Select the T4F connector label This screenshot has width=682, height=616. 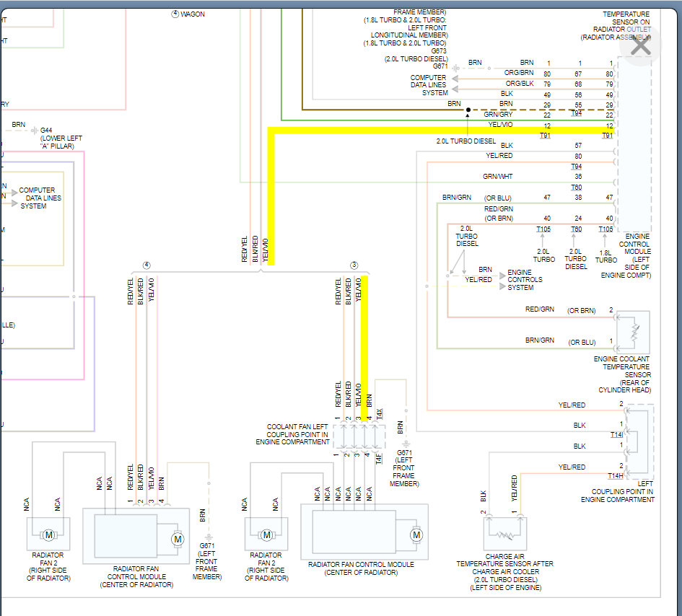point(378,459)
